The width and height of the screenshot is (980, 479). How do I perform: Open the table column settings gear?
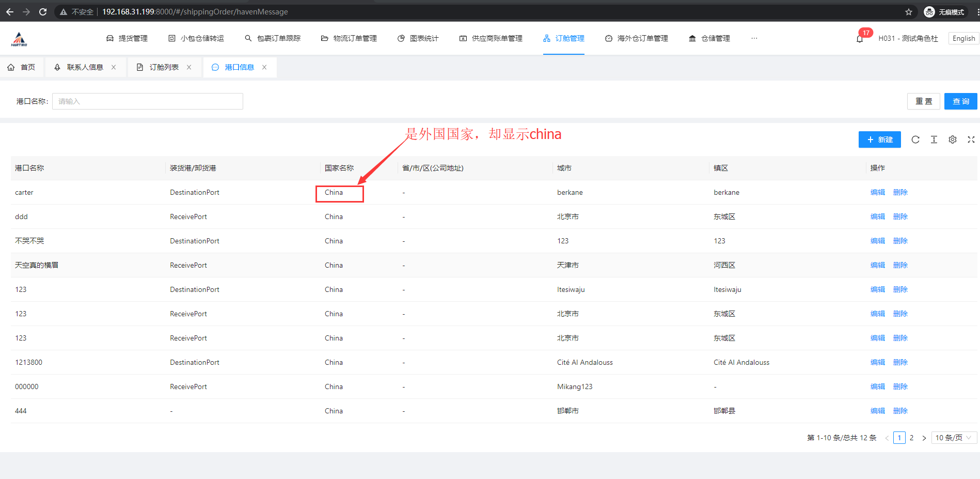tap(952, 140)
